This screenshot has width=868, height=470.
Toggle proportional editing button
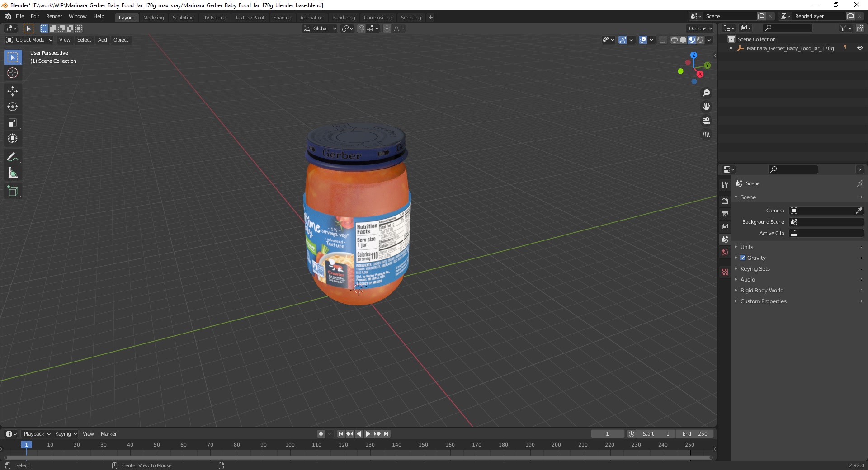[387, 28]
